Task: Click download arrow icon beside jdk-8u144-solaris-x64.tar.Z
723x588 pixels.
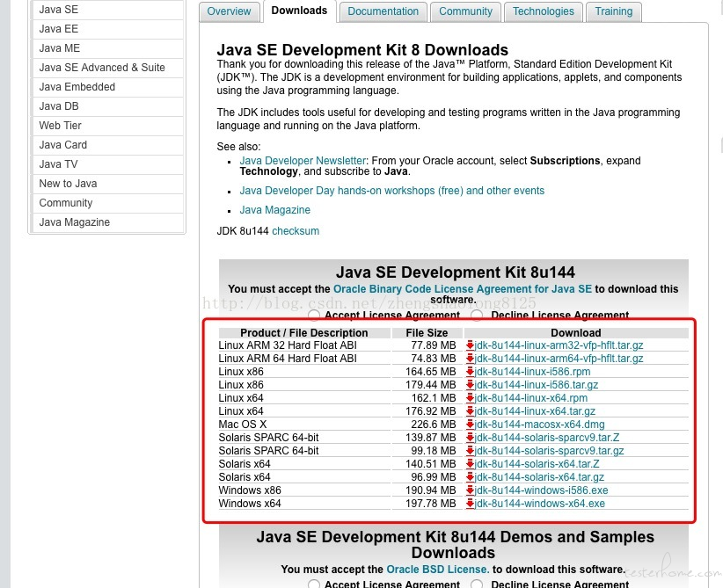Action: tap(470, 463)
